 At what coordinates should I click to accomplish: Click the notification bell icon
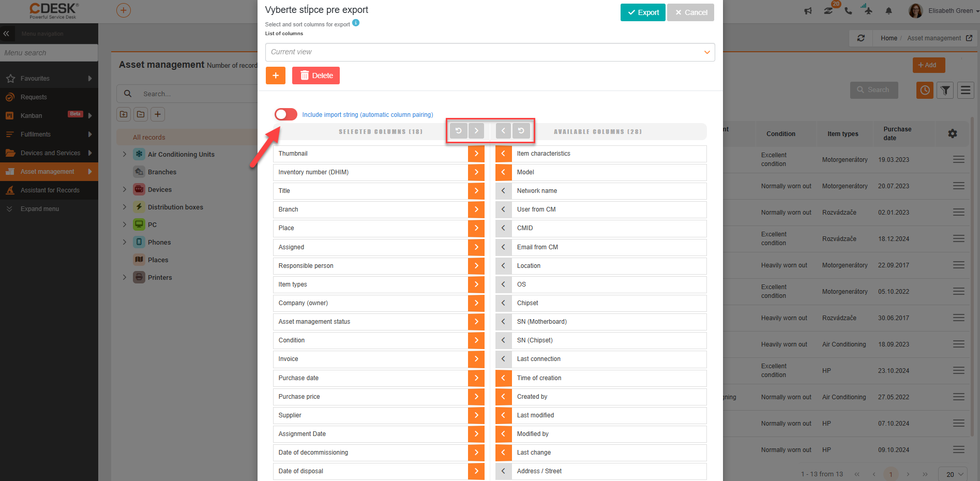point(888,11)
